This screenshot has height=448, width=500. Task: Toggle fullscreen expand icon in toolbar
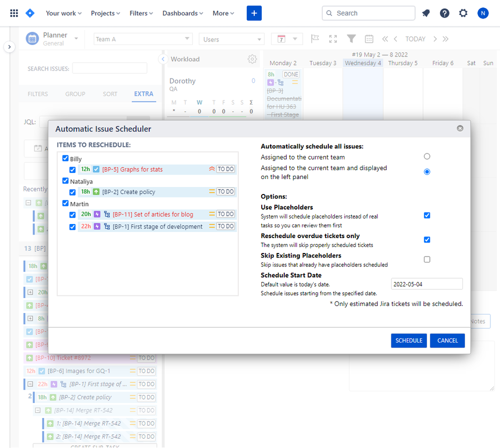click(333, 39)
